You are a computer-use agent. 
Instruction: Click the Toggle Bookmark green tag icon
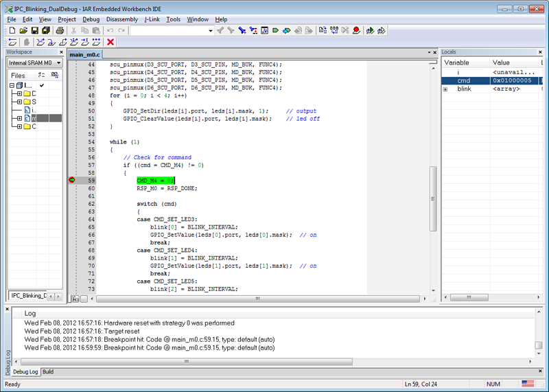(276, 30)
